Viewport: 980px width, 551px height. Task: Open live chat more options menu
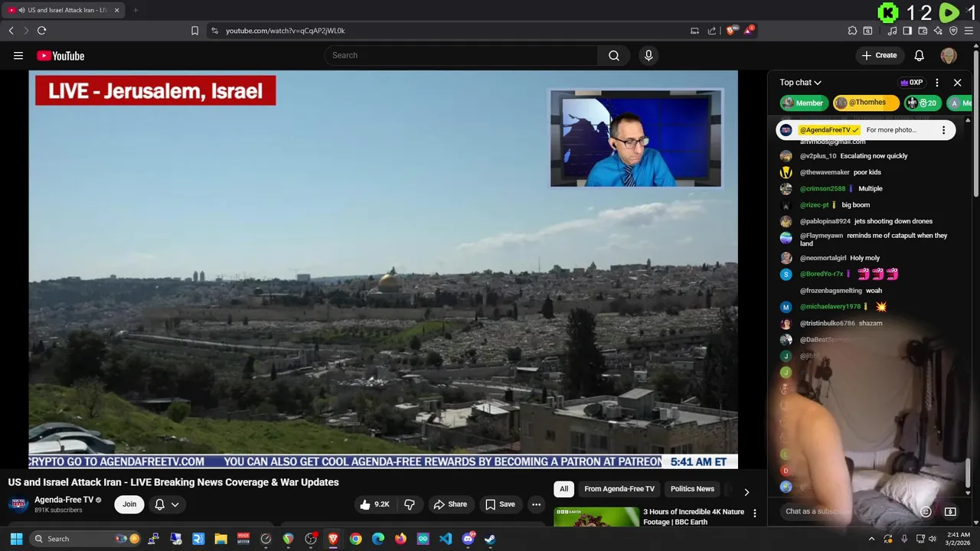point(937,83)
